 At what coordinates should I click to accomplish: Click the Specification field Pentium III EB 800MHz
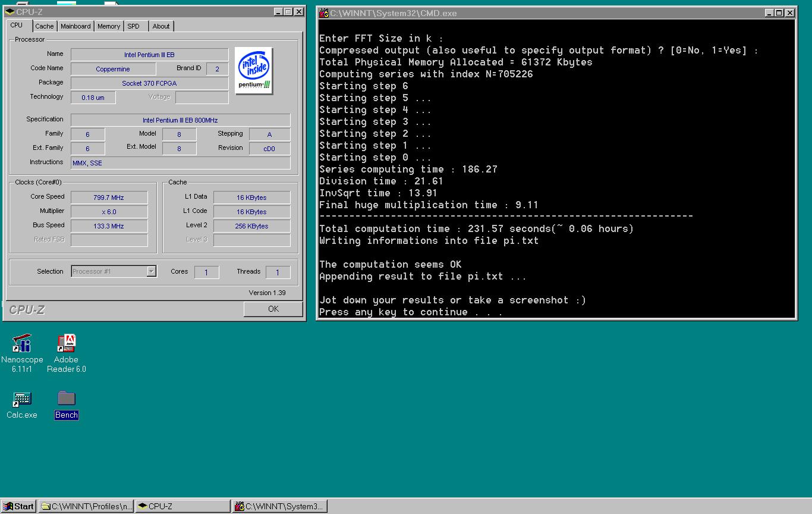click(180, 120)
